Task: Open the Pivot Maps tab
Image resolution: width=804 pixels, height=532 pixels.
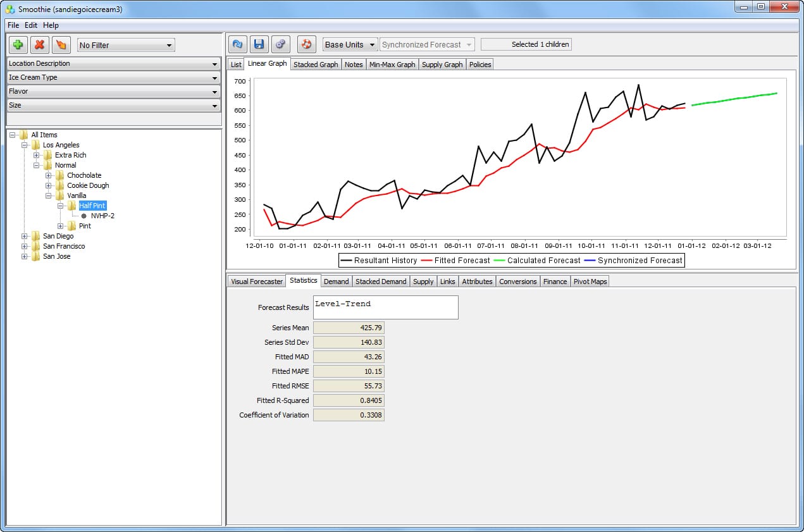Action: coord(590,281)
